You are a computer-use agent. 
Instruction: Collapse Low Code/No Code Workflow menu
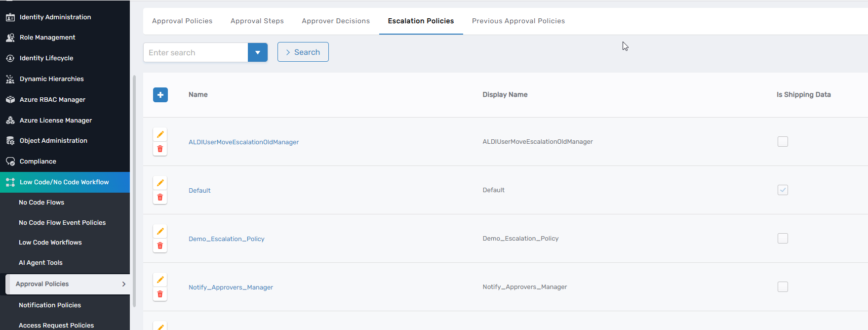[64, 182]
